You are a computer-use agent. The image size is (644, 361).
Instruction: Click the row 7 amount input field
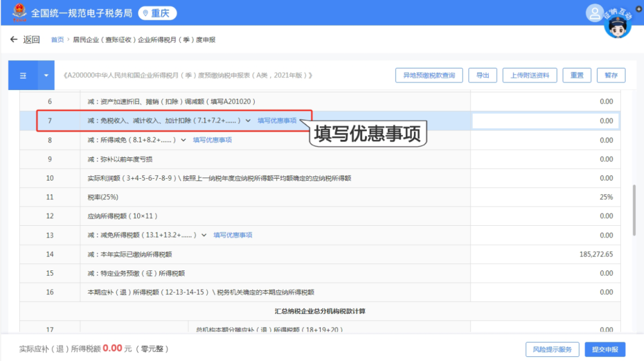coord(545,121)
